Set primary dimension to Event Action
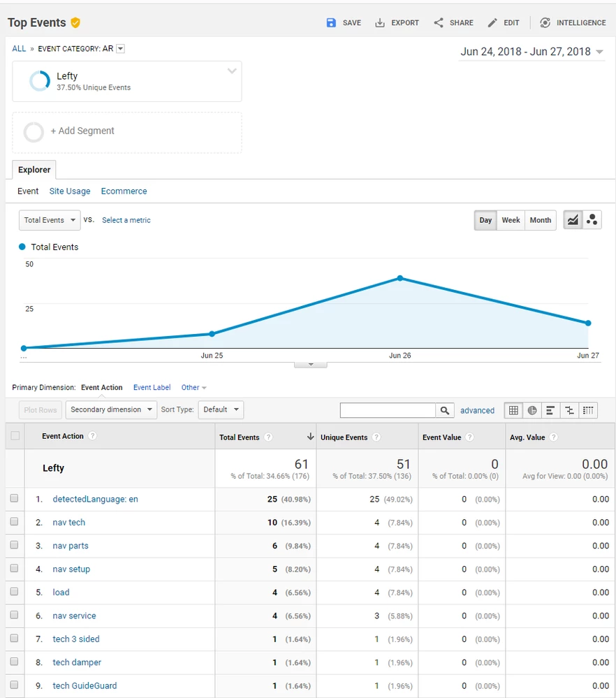 coord(101,388)
